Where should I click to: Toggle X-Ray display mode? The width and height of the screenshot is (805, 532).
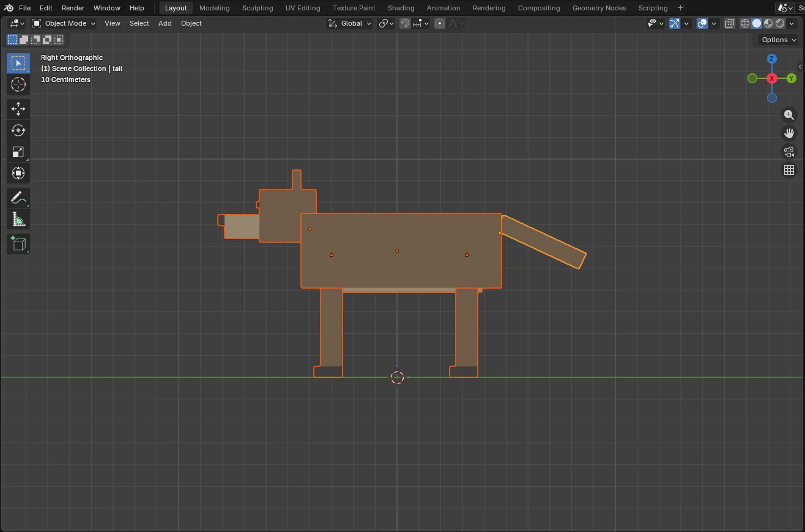[x=729, y=23]
